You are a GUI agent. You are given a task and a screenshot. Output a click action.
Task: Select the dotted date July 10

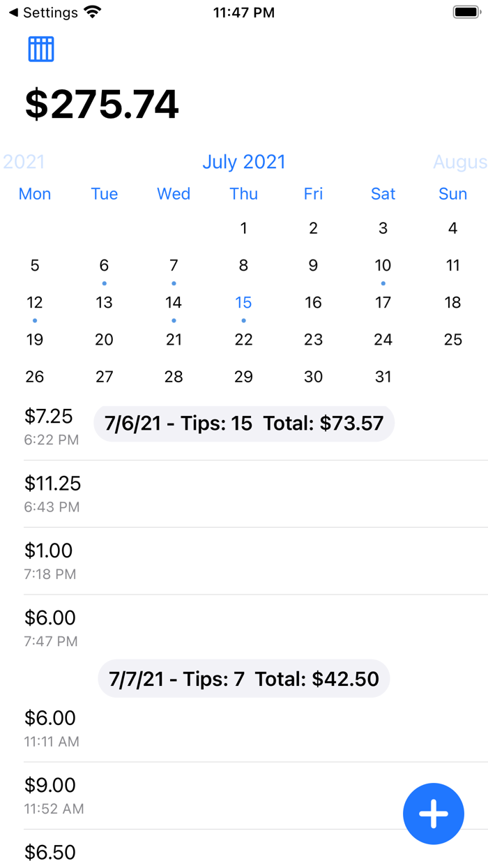point(383,265)
